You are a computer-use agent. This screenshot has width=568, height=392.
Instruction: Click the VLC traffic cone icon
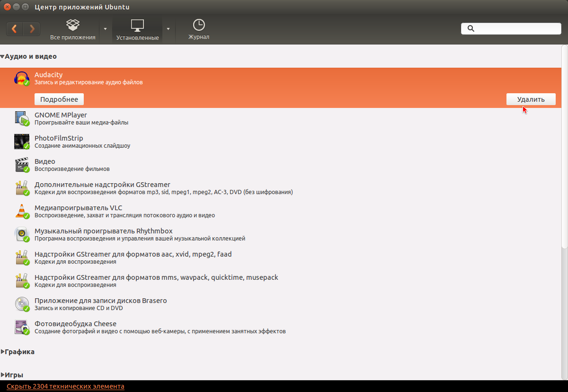(x=22, y=211)
